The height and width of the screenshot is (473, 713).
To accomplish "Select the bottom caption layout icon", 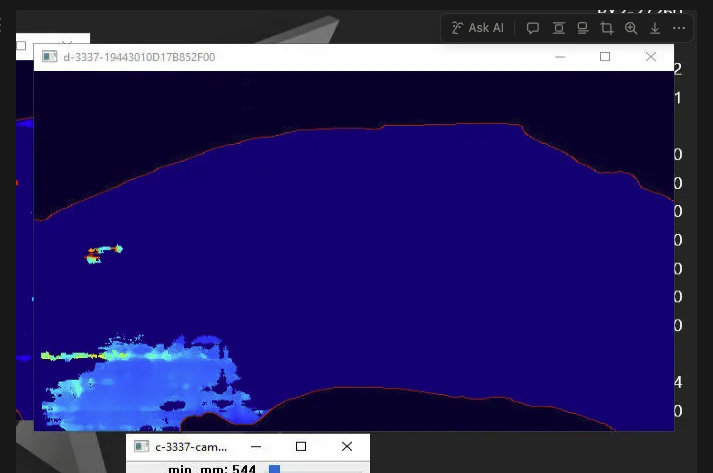I will [582, 28].
